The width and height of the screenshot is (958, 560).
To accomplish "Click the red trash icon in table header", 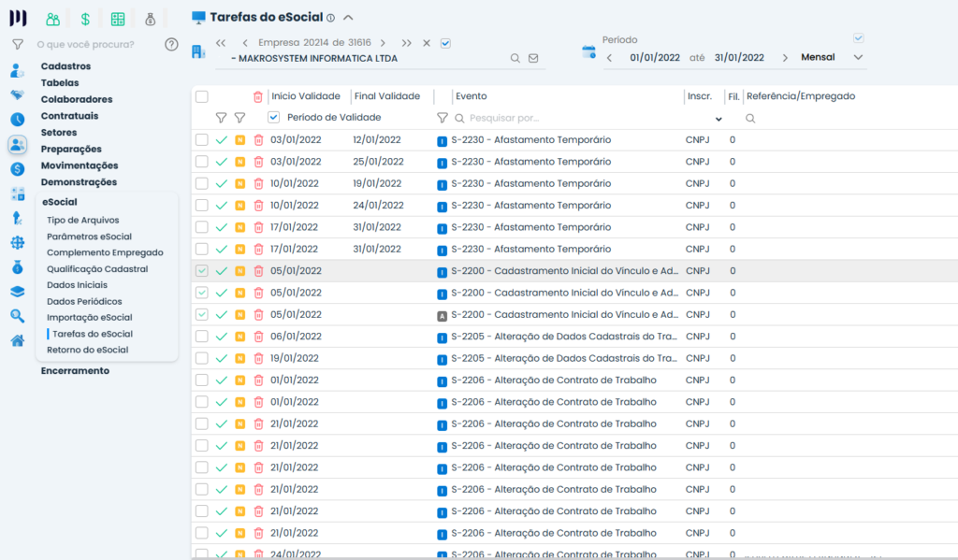I will click(258, 96).
